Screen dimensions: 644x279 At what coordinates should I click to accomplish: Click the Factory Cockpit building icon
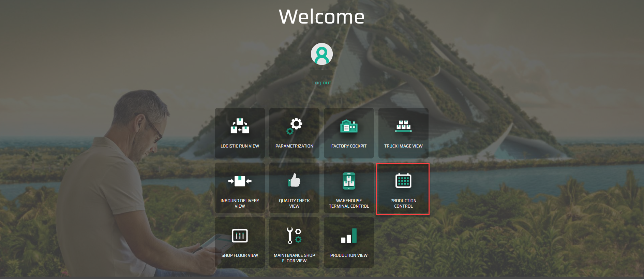[x=349, y=126]
